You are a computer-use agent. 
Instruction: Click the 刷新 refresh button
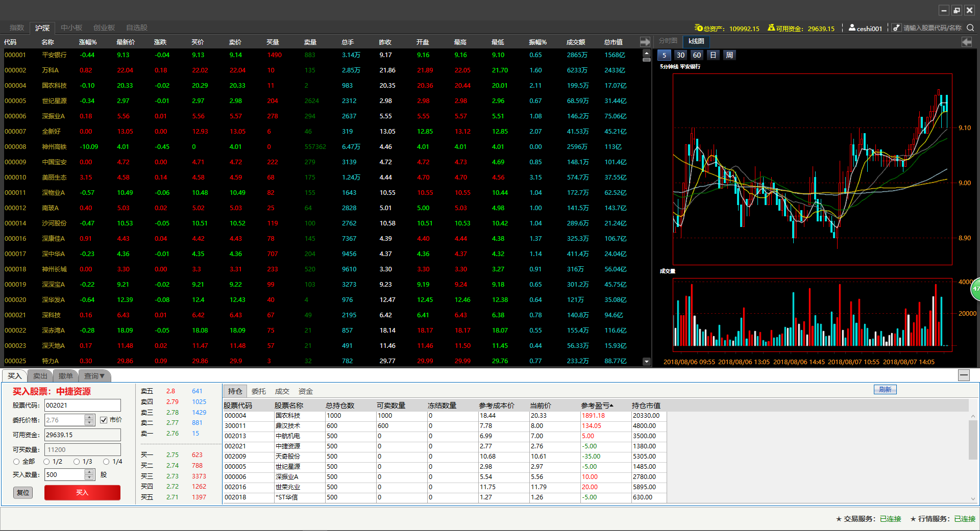885,389
